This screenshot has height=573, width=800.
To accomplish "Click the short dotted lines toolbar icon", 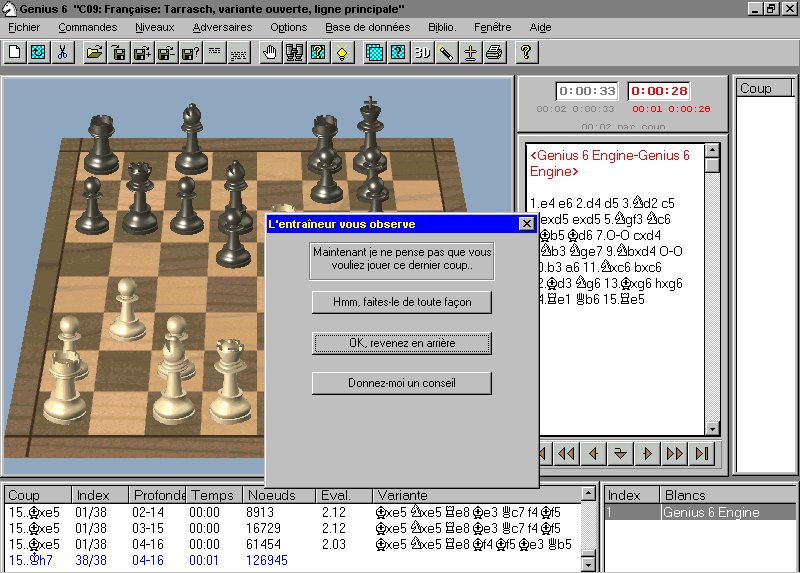I will click(x=215, y=53).
